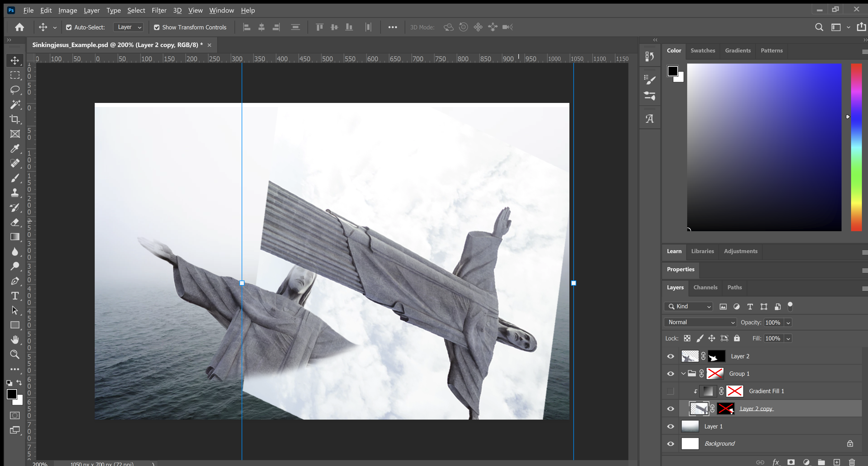Create a new group folder button

coord(821,462)
